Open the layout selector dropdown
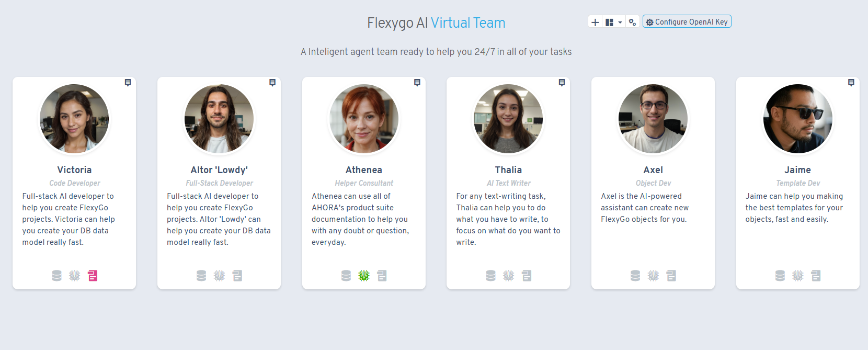This screenshot has height=350, width=868. pos(614,22)
